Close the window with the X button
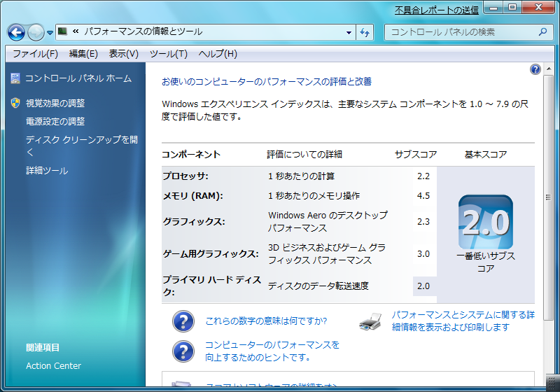The width and height of the screenshot is (560, 392). [x=539, y=8]
